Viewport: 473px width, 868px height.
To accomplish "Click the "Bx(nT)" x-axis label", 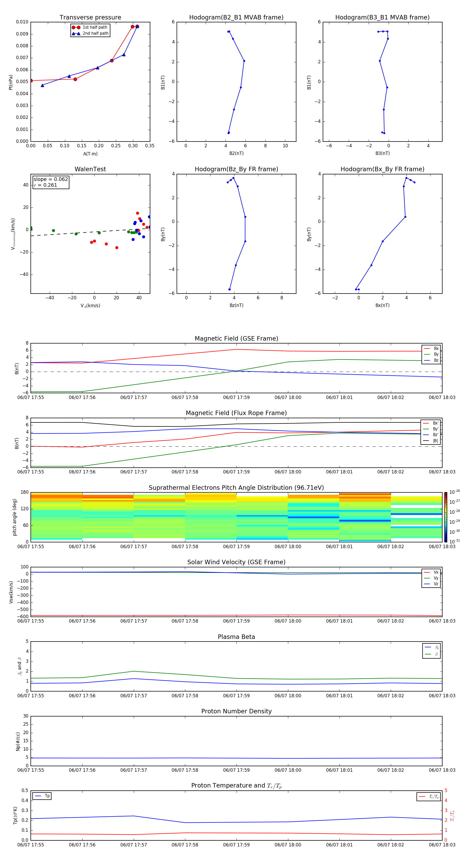I will point(382,305).
